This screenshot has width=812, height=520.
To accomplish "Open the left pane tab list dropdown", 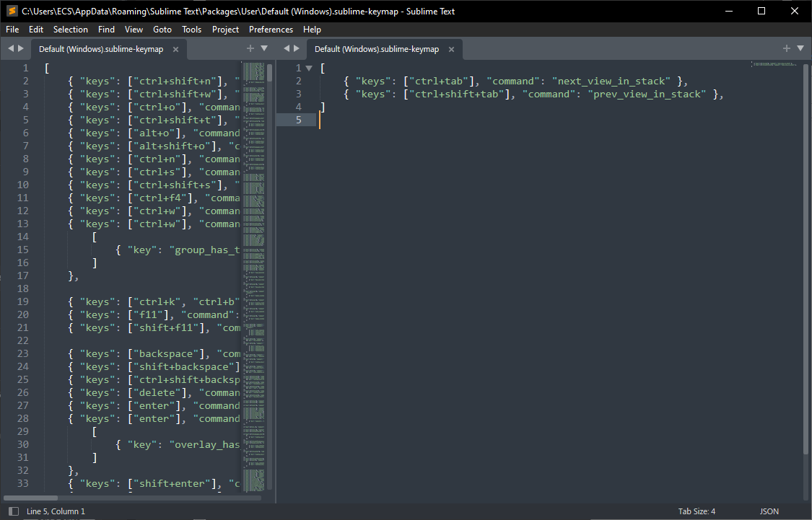I will pos(264,48).
